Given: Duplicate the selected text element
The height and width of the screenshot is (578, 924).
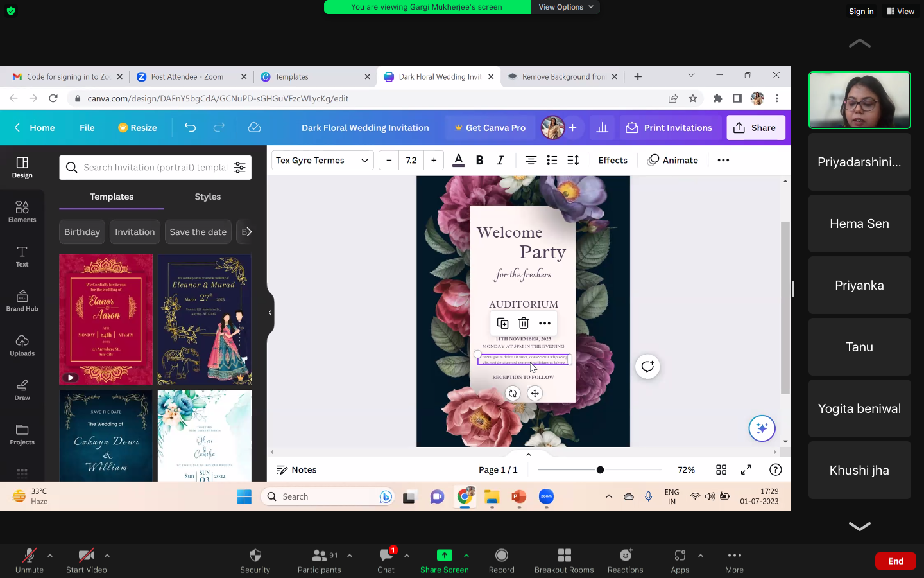Looking at the screenshot, I should click(502, 323).
